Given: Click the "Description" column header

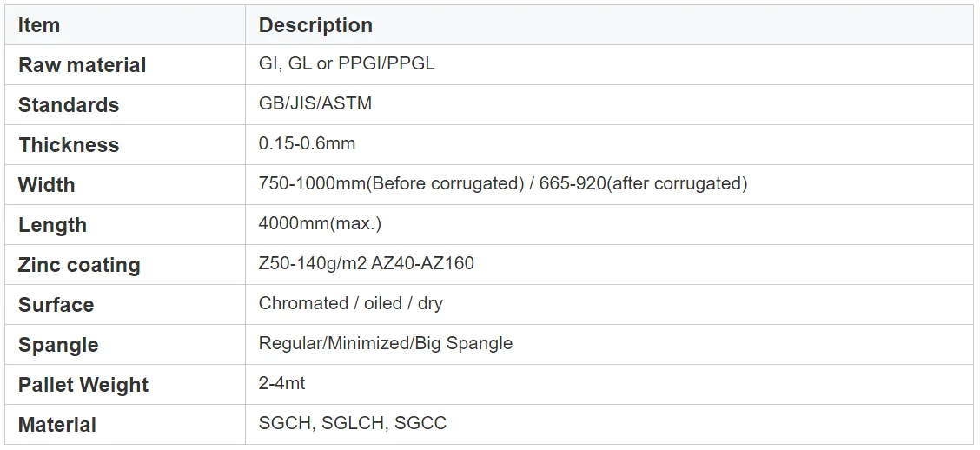Looking at the screenshot, I should coord(315,25).
